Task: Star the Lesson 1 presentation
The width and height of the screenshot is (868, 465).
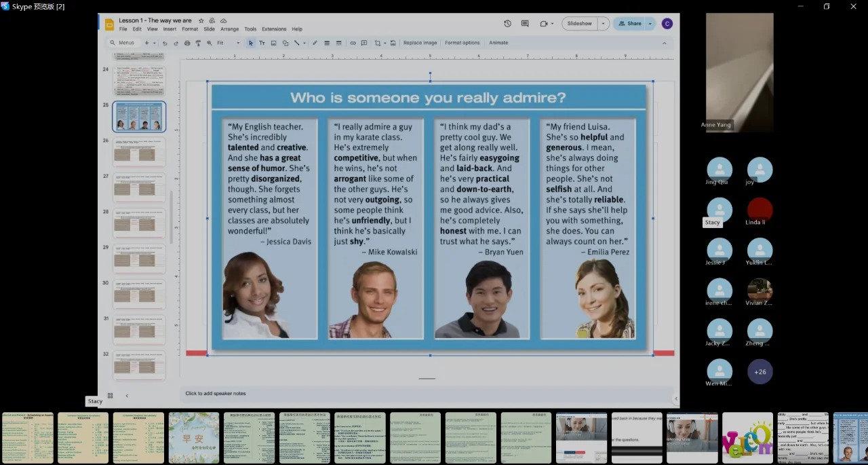Action: point(201,21)
